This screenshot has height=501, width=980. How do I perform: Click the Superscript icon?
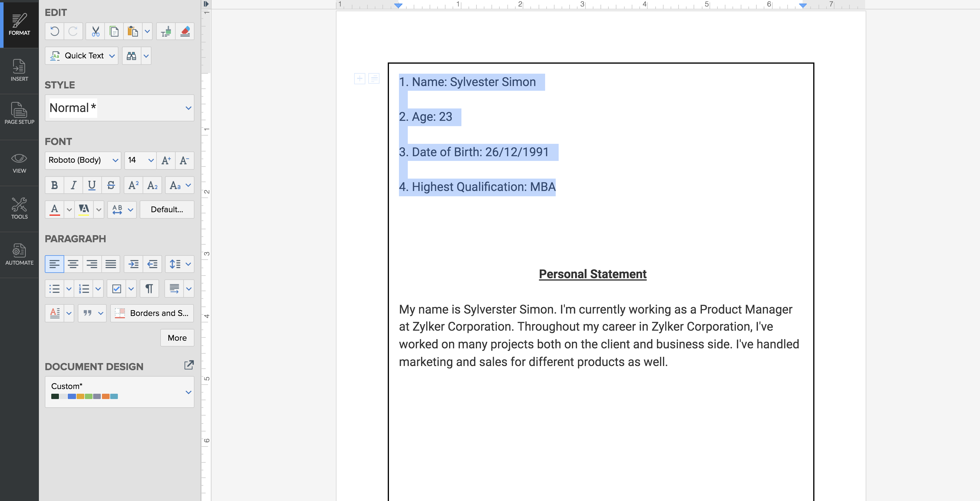[x=133, y=185]
